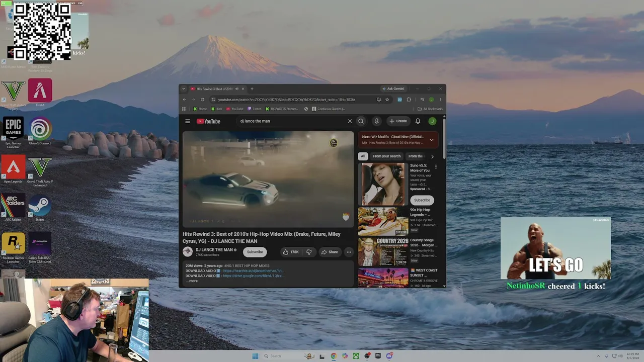The width and height of the screenshot is (644, 362).
Task: Launch Epic Games Launcher from desktop
Action: (13, 133)
